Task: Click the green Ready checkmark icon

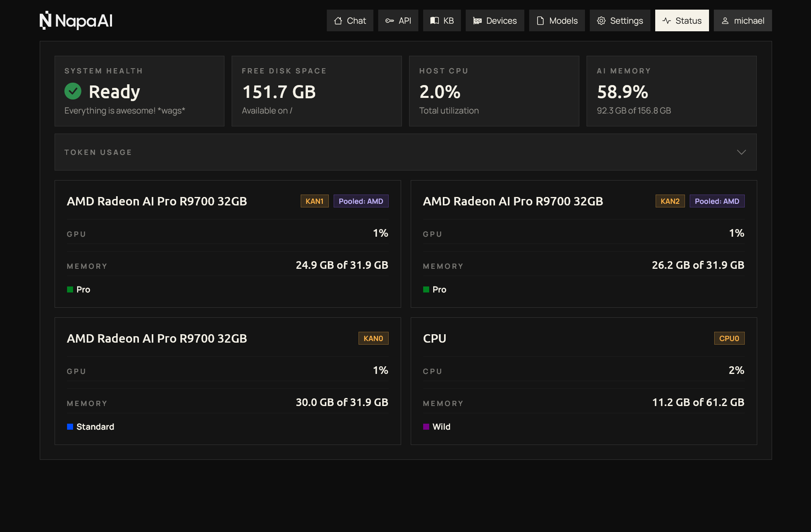Action: pyautogui.click(x=73, y=91)
